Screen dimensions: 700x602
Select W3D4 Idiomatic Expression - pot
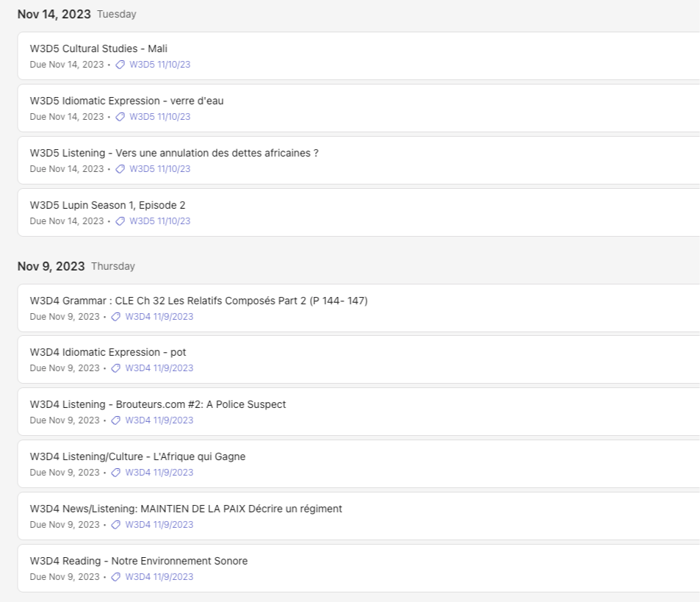tap(108, 352)
